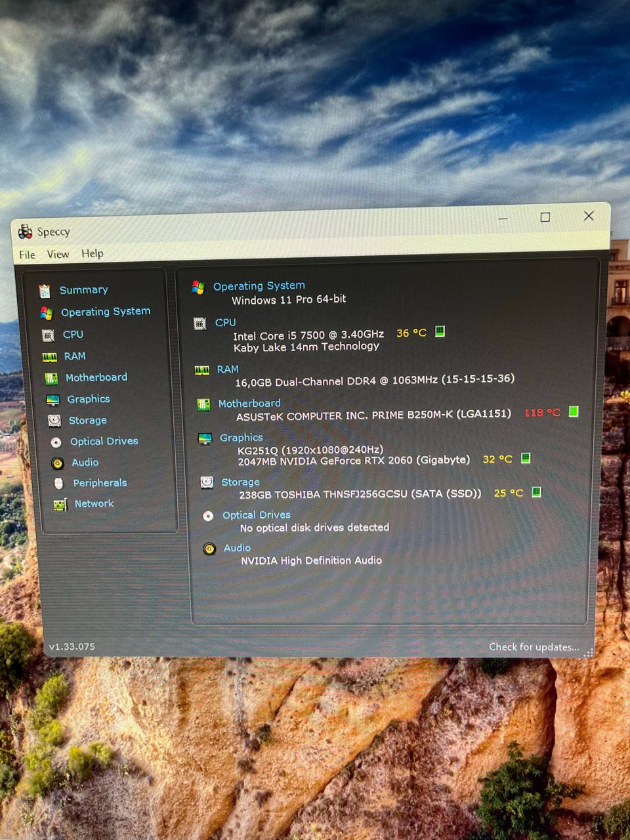The width and height of the screenshot is (630, 840).
Task: Click green temperature indicator next to 118 °C
Action: (574, 411)
